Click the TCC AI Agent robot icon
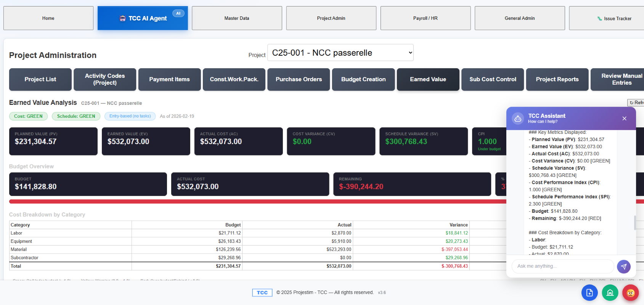 click(122, 18)
